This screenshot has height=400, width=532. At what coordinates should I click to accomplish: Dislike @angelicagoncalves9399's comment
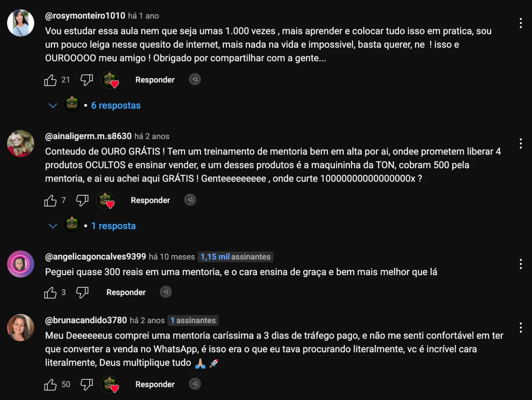(82, 293)
